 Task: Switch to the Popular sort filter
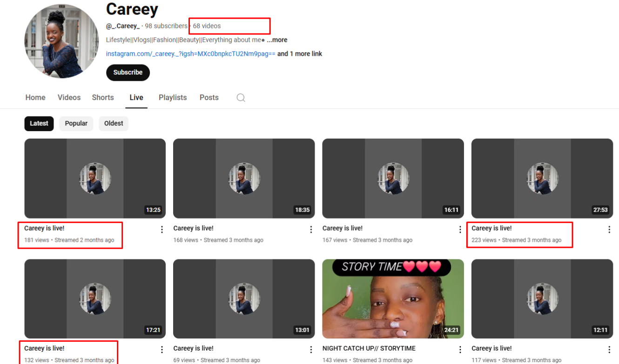point(76,124)
